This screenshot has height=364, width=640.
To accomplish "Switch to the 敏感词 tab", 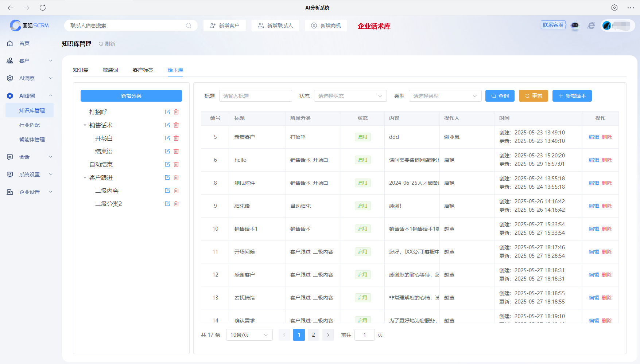I will point(110,70).
